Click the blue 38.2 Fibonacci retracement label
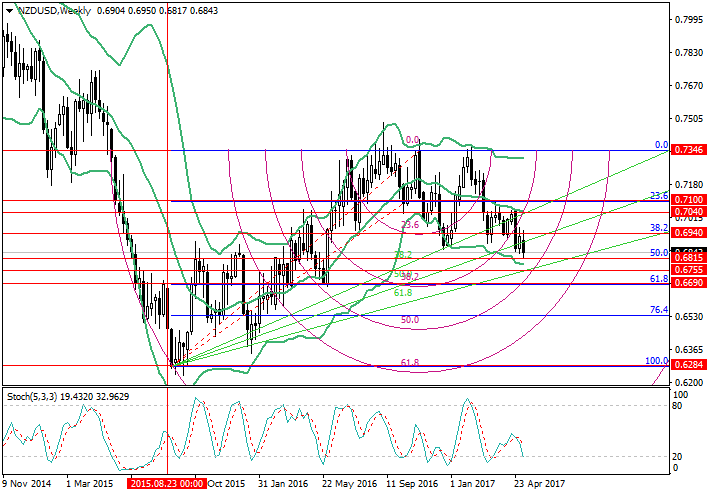The height and width of the screenshot is (495, 709). click(x=659, y=228)
